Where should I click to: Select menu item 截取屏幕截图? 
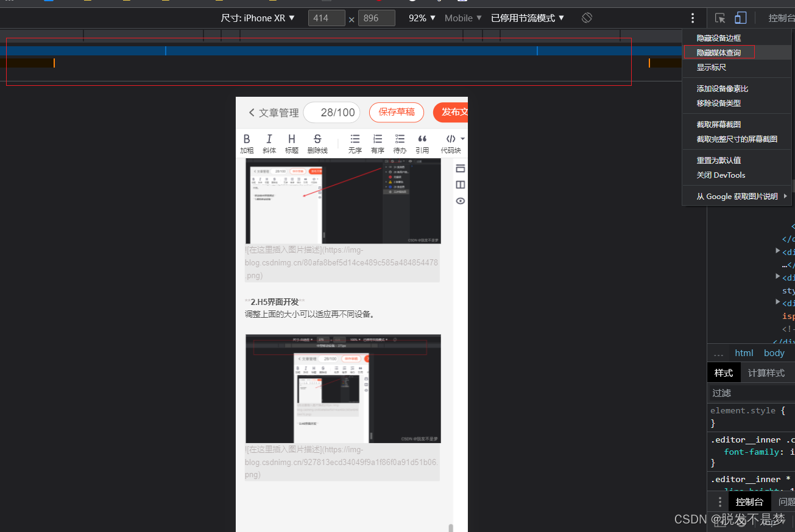(737, 125)
